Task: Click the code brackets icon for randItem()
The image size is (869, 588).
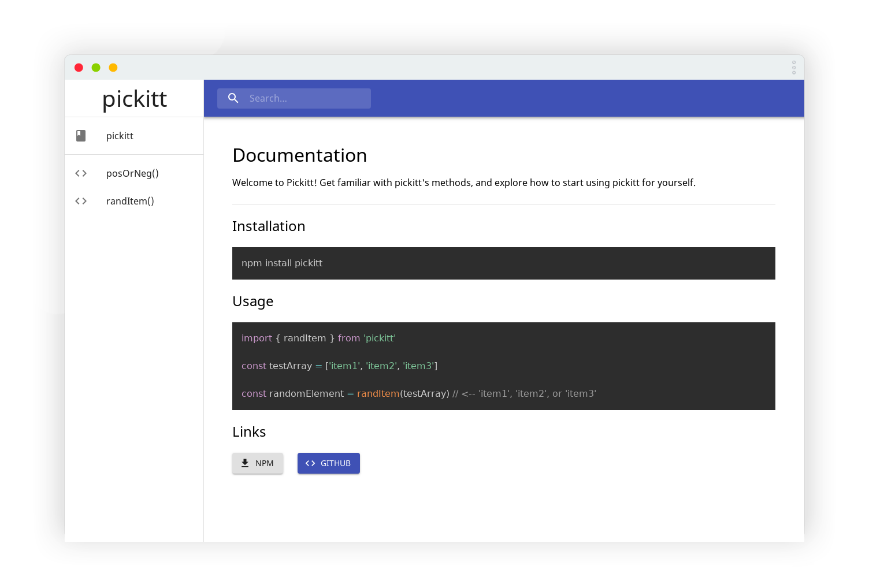Action: click(81, 201)
